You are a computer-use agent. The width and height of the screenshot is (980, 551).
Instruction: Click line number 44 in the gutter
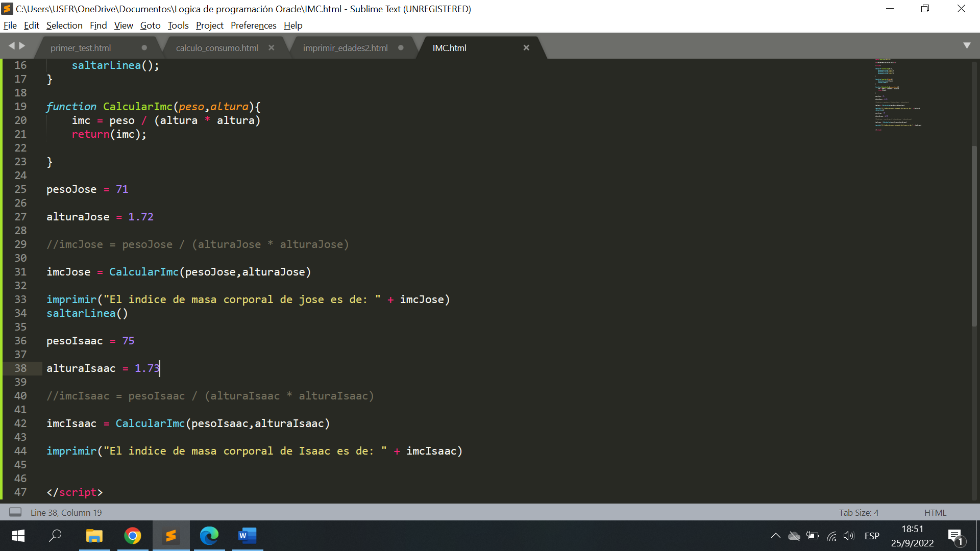(20, 451)
